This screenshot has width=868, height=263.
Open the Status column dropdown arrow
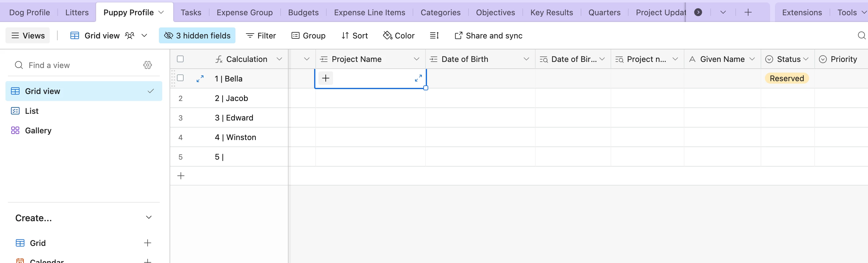(x=806, y=59)
